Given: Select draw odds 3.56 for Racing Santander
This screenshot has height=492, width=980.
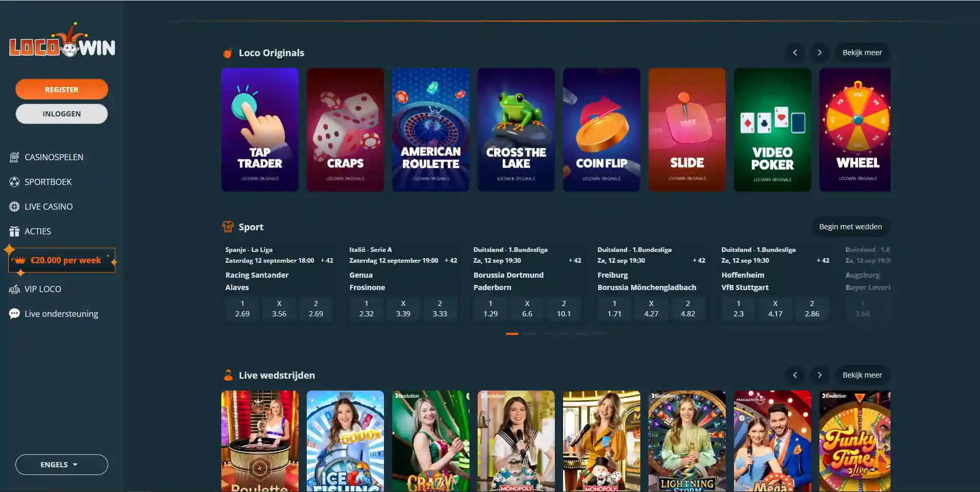Looking at the screenshot, I should [x=279, y=309].
